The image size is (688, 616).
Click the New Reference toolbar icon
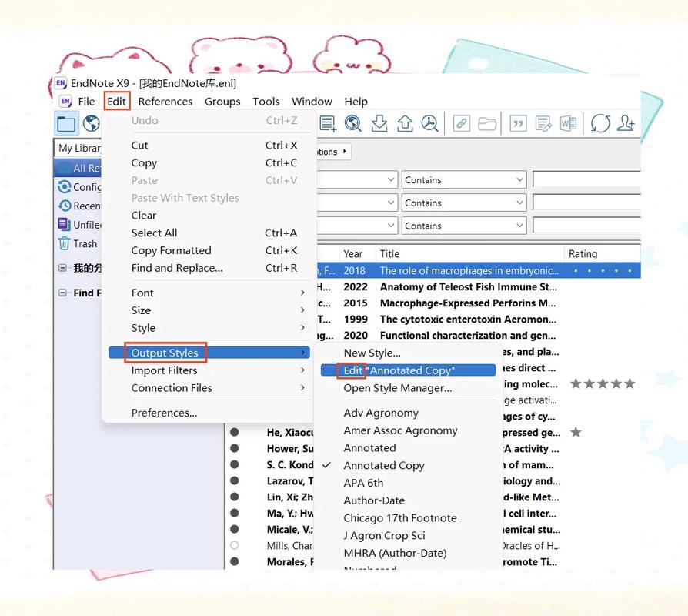click(x=328, y=124)
